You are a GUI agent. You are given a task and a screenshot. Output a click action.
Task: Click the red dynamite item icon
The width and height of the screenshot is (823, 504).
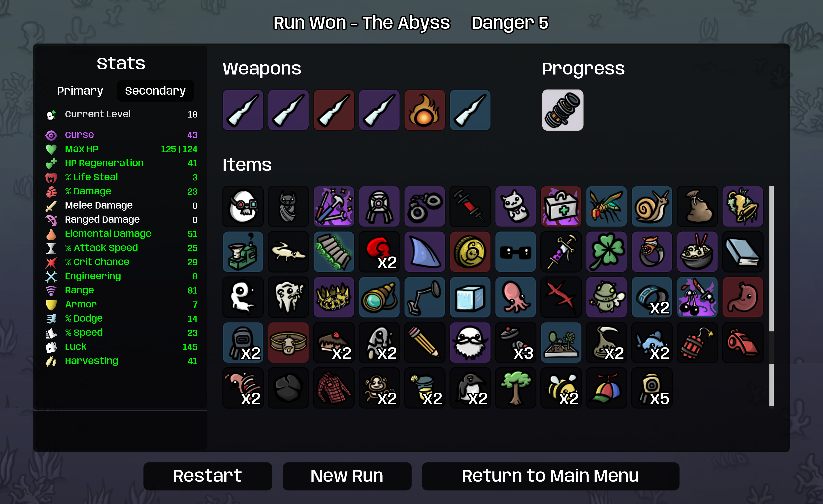[697, 342]
